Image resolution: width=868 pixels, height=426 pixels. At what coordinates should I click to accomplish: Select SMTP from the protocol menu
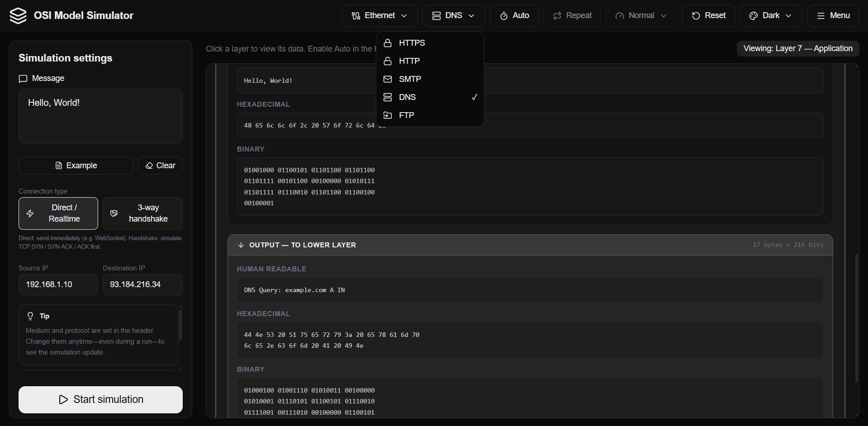click(x=409, y=79)
